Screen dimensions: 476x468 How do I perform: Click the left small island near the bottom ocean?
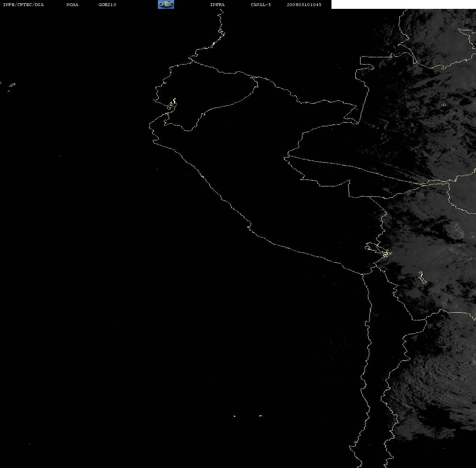pos(234,416)
